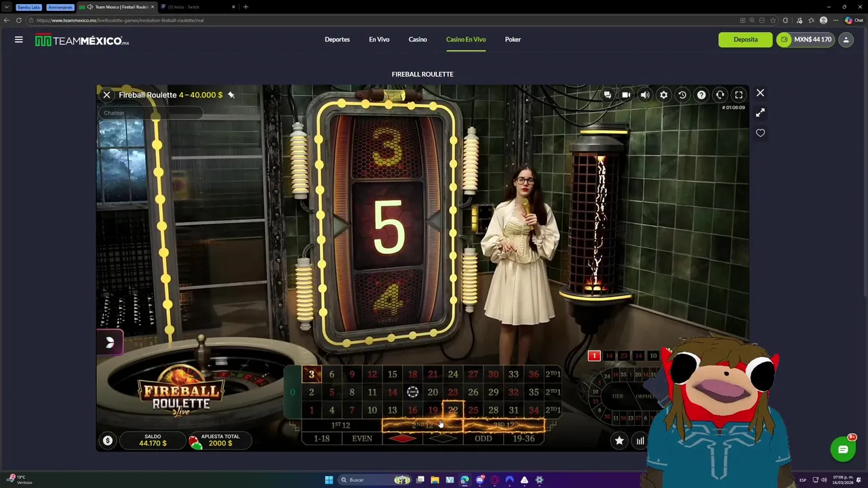
Task: Open the Bambu Labs tab group
Action: [28, 7]
